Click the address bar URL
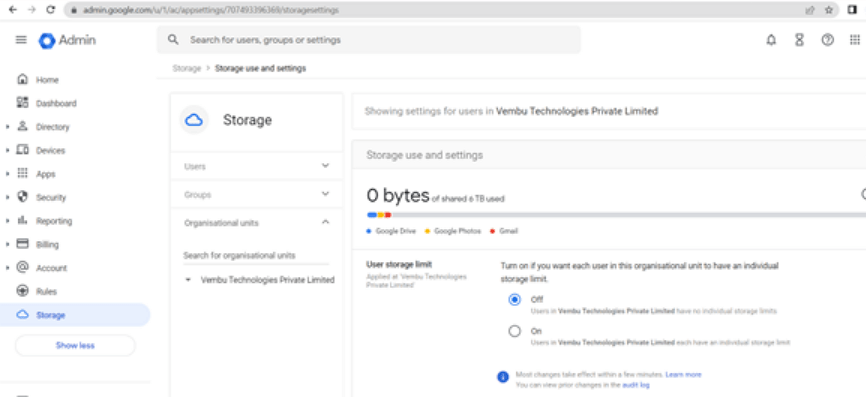866x397 pixels. 211,10
